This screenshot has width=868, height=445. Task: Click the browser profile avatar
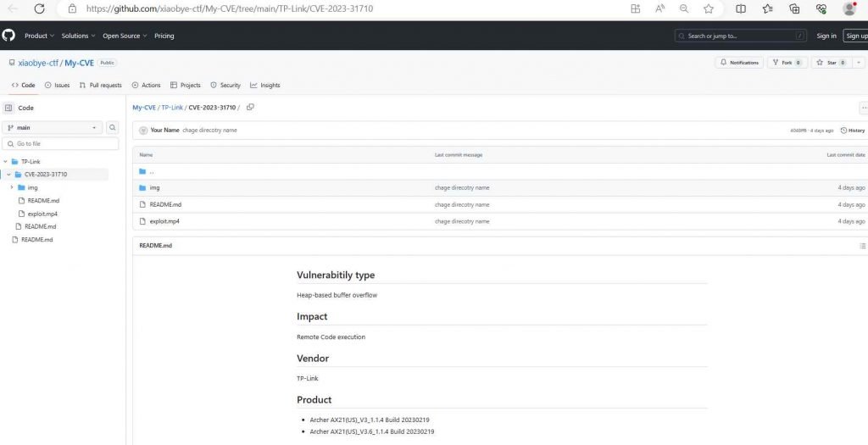point(849,8)
